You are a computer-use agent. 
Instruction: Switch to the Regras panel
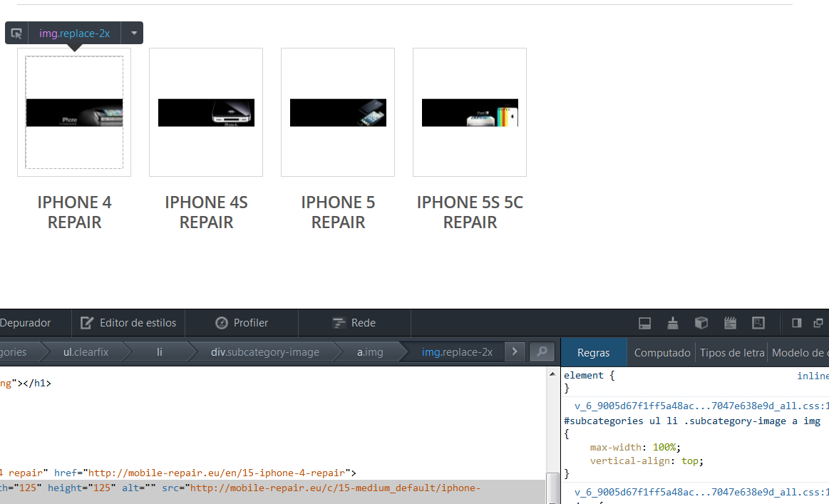click(593, 353)
